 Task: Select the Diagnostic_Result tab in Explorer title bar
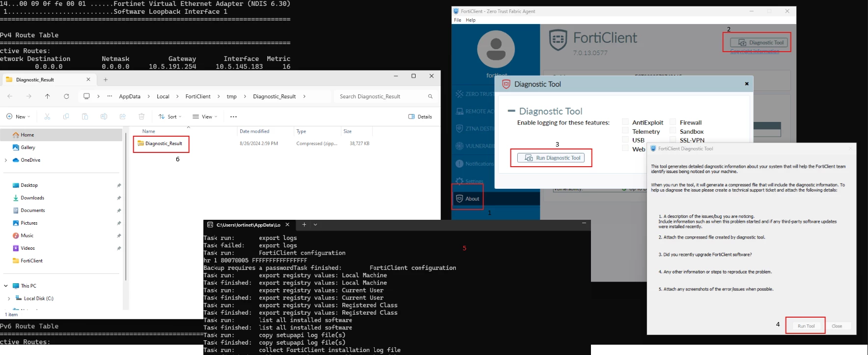[x=48, y=80]
